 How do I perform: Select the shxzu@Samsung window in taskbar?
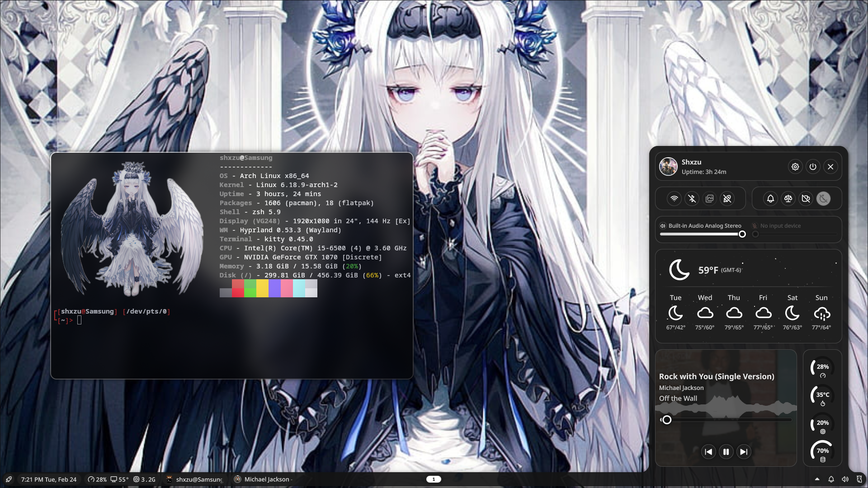tap(194, 479)
